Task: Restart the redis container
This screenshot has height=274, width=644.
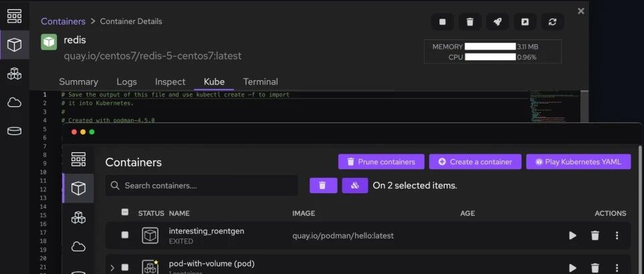Action: [552, 22]
